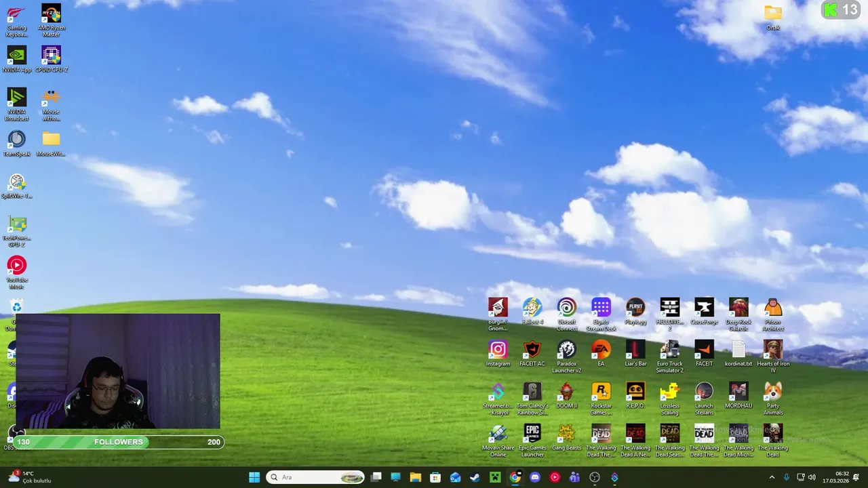The image size is (868, 488).
Task: Select the Prison Architect icon
Action: (773, 315)
